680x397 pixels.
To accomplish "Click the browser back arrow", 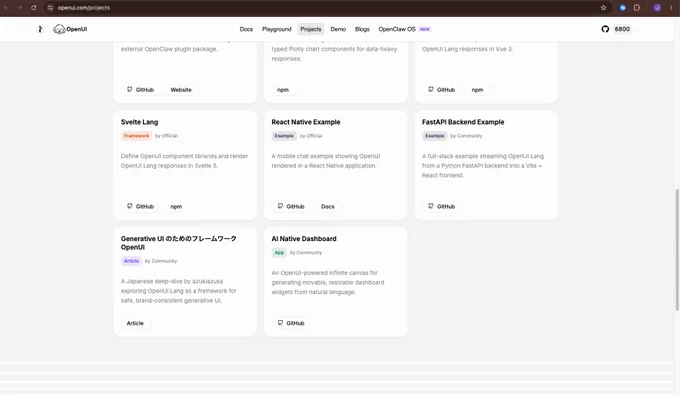I will pos(7,7).
